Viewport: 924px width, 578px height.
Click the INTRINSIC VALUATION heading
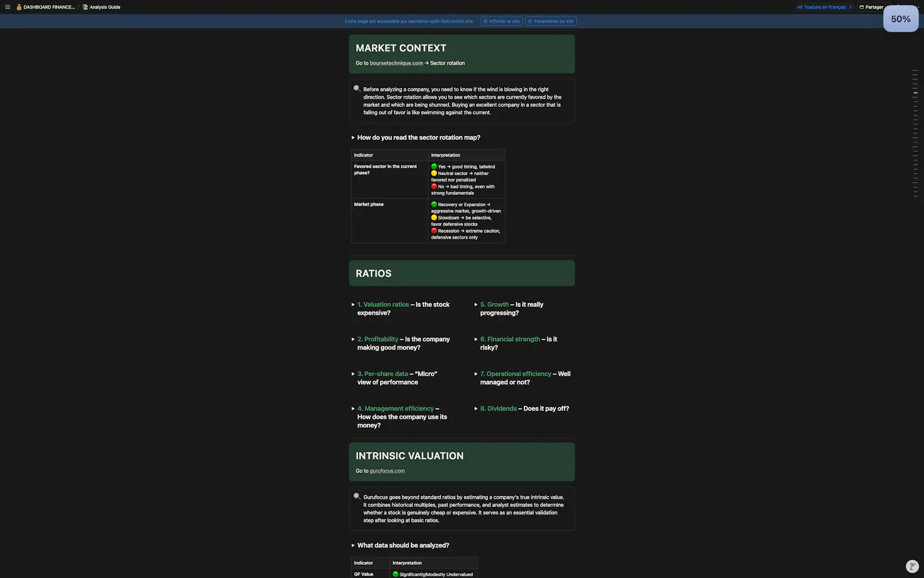pyautogui.click(x=409, y=456)
